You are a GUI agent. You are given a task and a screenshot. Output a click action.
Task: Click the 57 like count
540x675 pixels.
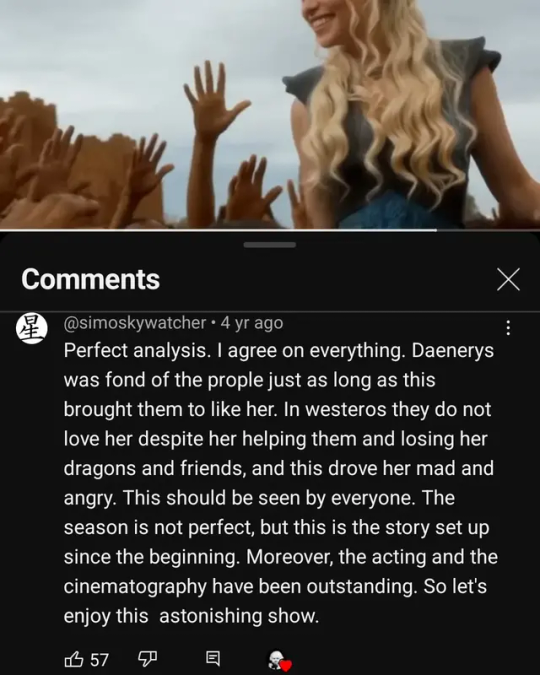pyautogui.click(x=99, y=660)
